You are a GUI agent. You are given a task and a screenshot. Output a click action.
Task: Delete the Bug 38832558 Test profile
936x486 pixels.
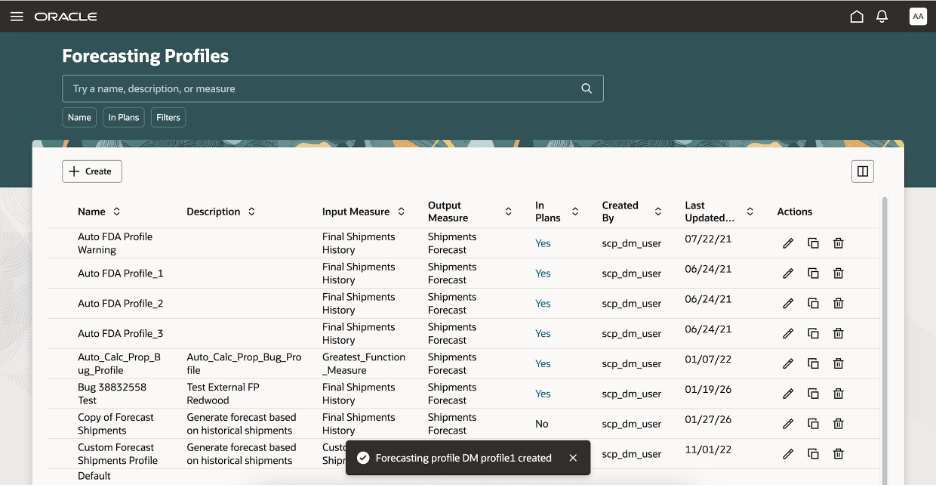coord(839,393)
